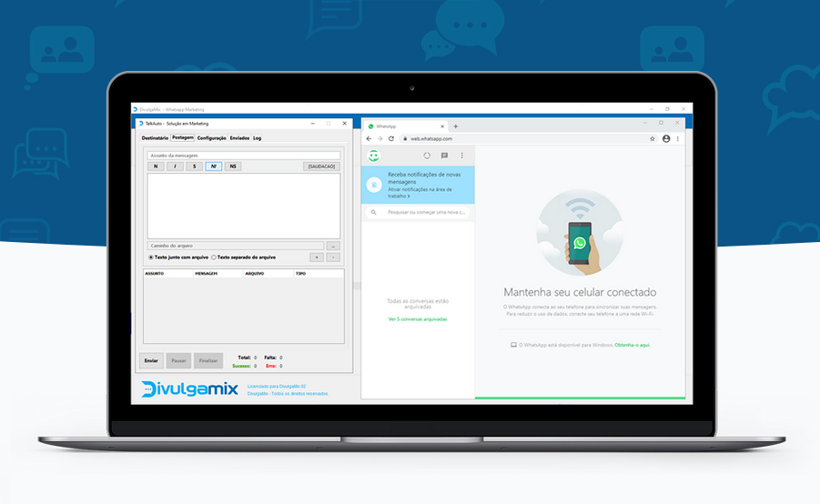Image resolution: width=820 pixels, height=504 pixels.
Task: Open a new Chrome tab with plus
Action: 455,126
